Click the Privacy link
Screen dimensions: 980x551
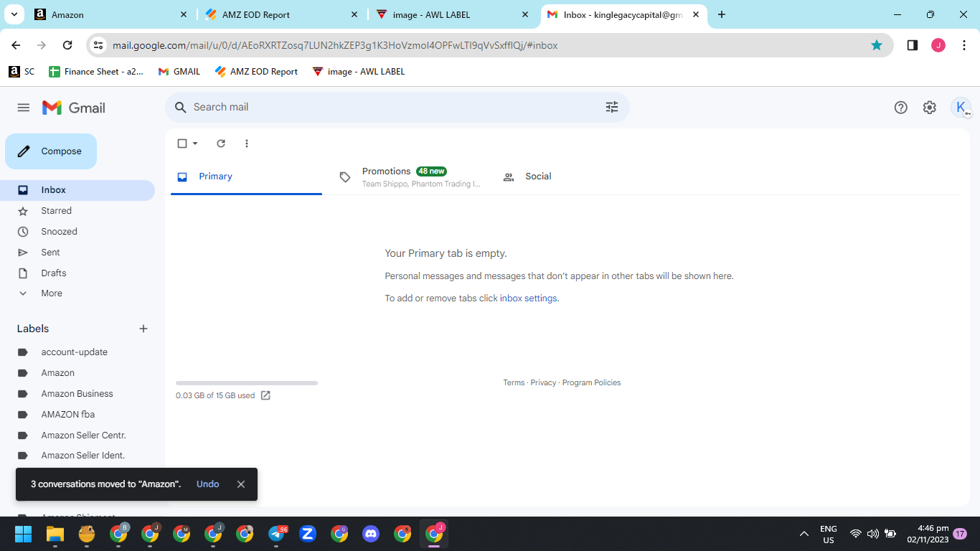(x=543, y=383)
